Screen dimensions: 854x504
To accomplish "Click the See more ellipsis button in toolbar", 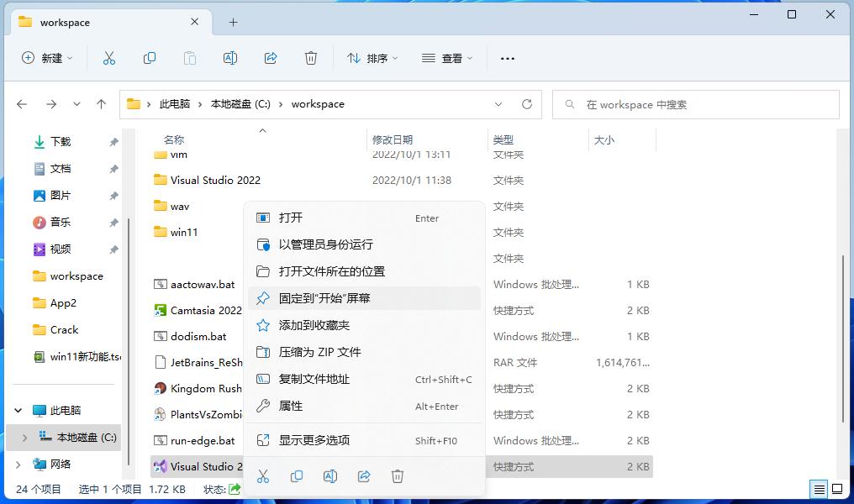I will 507,58.
